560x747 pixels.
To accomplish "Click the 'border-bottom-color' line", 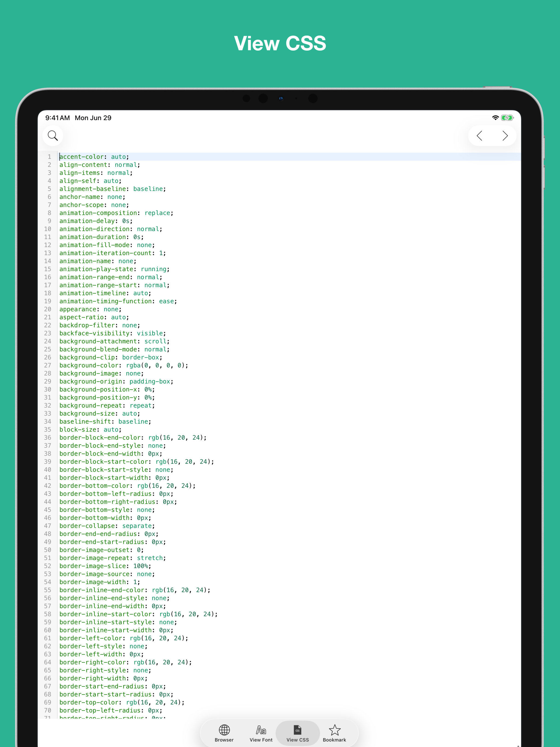I will 128,486.
